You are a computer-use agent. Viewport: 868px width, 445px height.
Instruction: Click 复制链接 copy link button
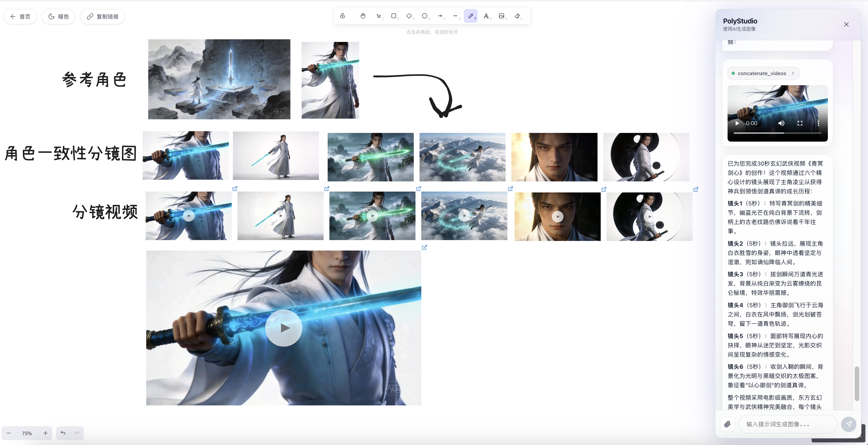103,16
